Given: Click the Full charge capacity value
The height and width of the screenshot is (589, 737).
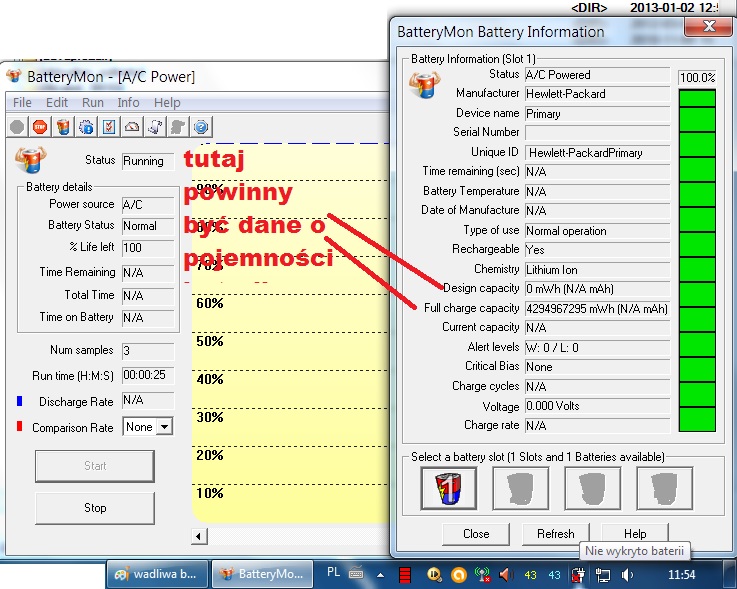Looking at the screenshot, I should pos(597,309).
